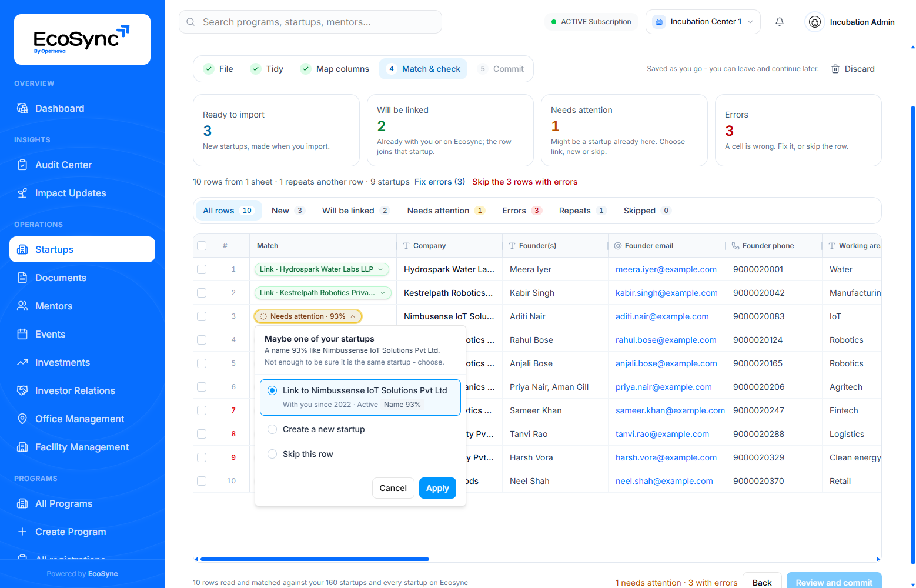Click the horizontal table scrollbar
Screen dimensions: 916x588
pyautogui.click(x=315, y=559)
